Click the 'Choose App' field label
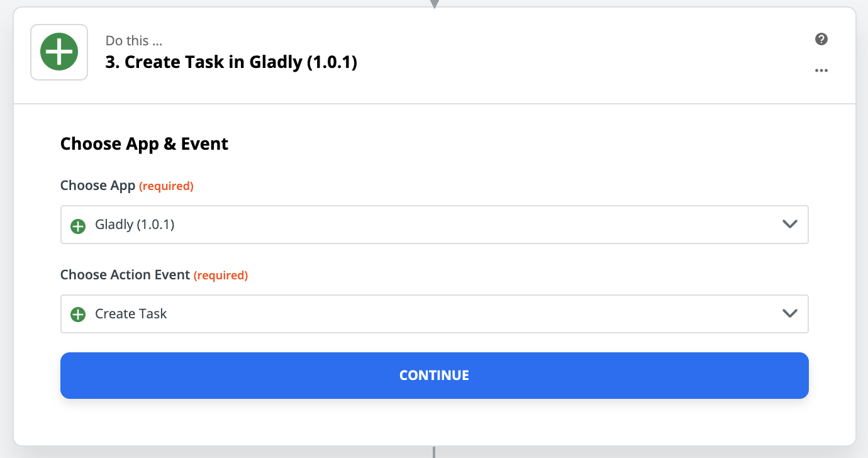This screenshot has width=868, height=458. point(97,186)
